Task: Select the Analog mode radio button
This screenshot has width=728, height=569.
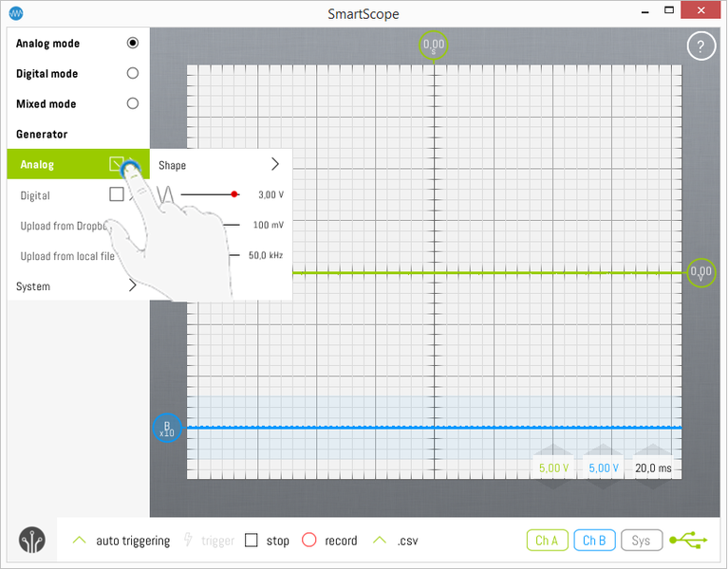Action: (132, 44)
